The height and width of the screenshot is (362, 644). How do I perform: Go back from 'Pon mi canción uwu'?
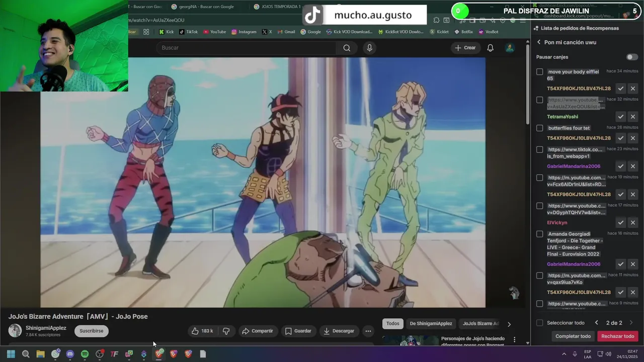539,42
